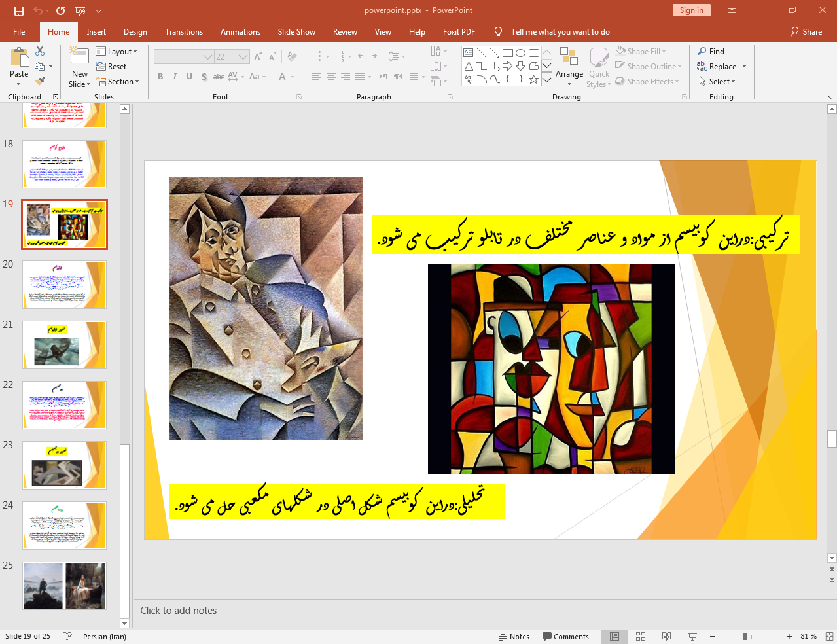Screen dimensions: 837x644
Task: Select slide 21 thumbnail
Action: point(64,345)
